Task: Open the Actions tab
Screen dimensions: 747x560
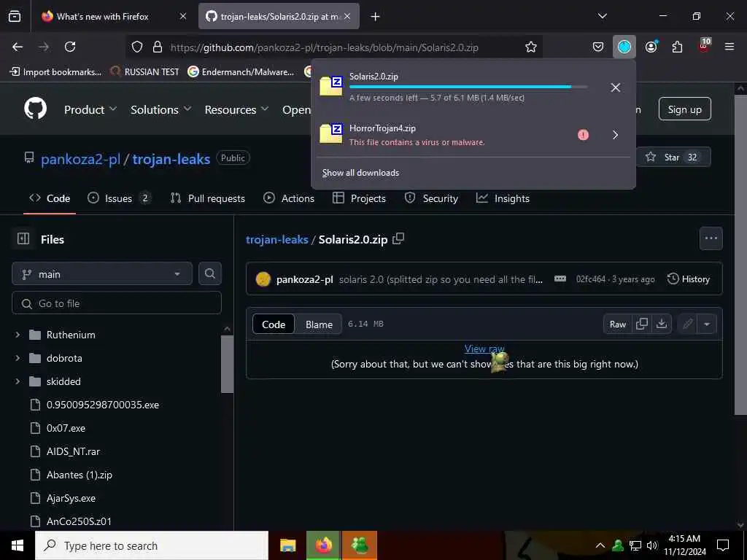Action: coord(289,198)
